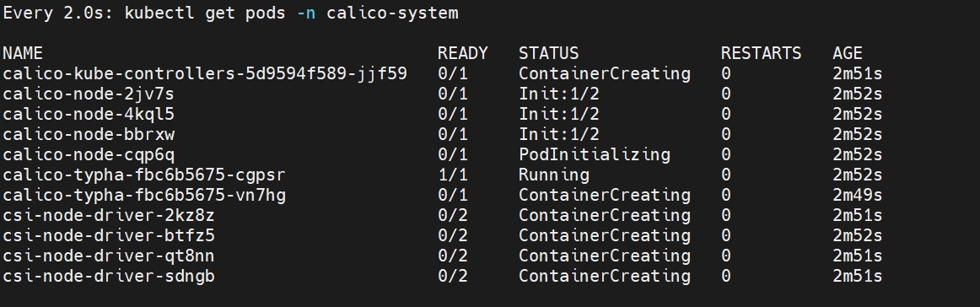The width and height of the screenshot is (980, 307).
Task: Click the calico-kube-controllers-5d9594f589-jjf59 pod name
Action: [205, 73]
